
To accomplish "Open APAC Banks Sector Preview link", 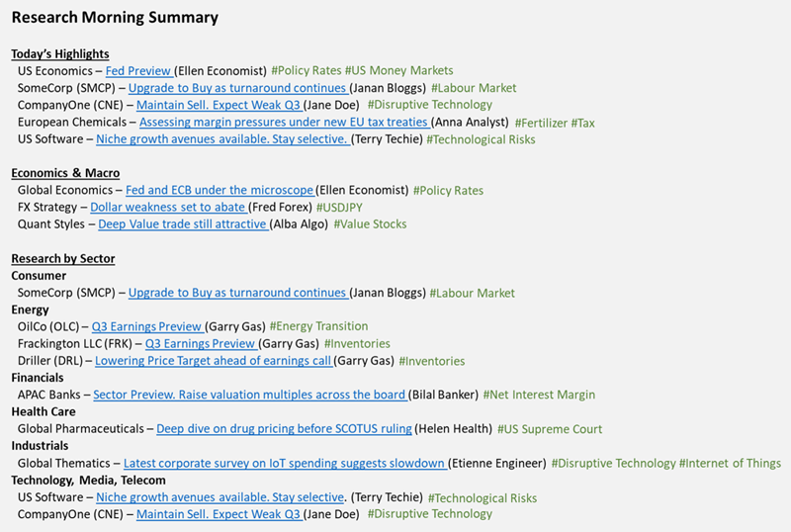I will [x=250, y=395].
